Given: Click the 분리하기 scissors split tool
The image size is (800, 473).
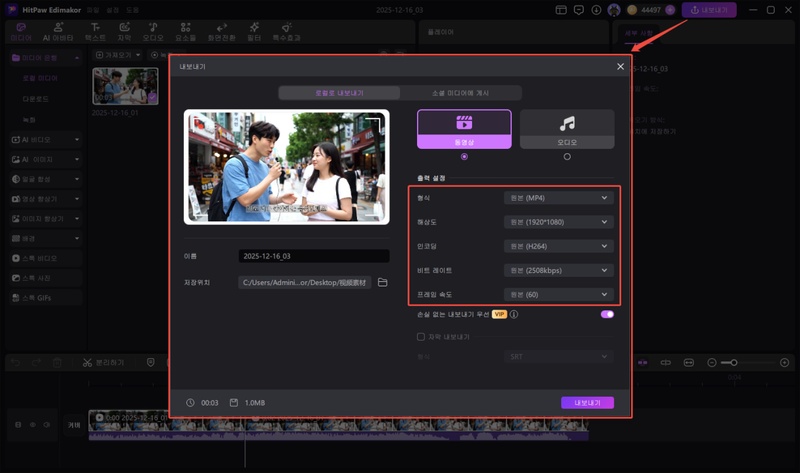Looking at the screenshot, I should [104, 363].
